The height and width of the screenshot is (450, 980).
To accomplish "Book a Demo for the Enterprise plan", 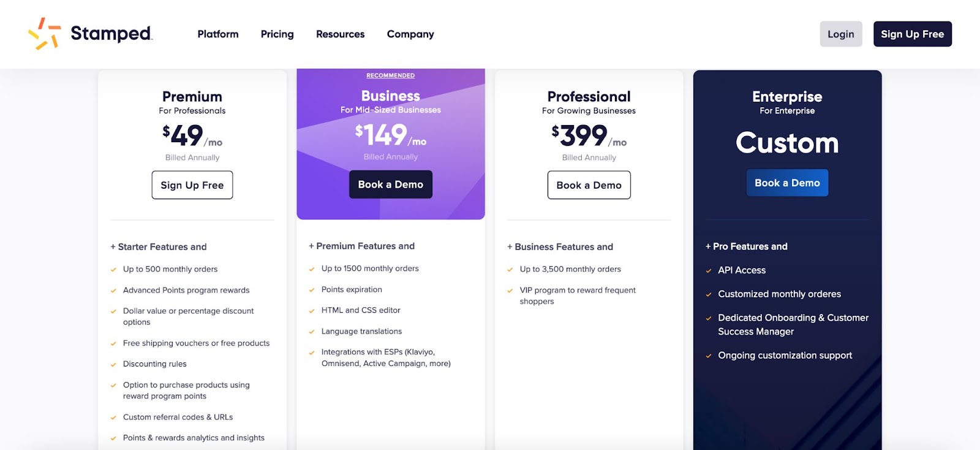I will pyautogui.click(x=787, y=182).
